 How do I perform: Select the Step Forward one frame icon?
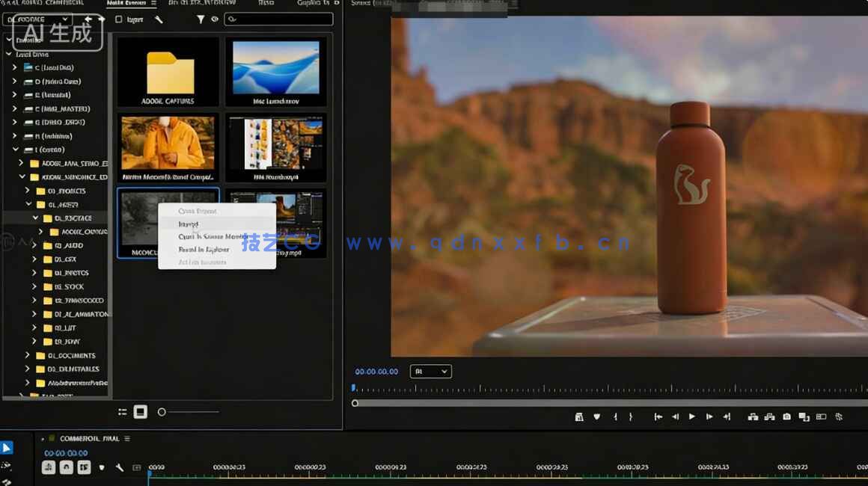coord(709,417)
